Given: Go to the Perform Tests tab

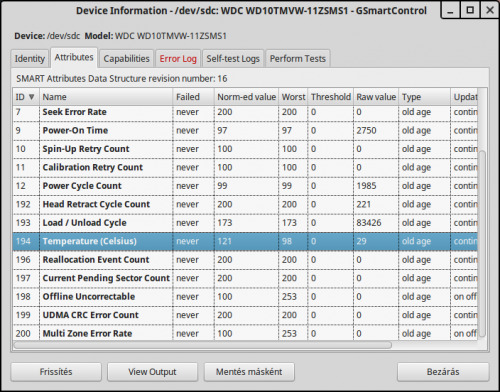Looking at the screenshot, I should click(298, 59).
